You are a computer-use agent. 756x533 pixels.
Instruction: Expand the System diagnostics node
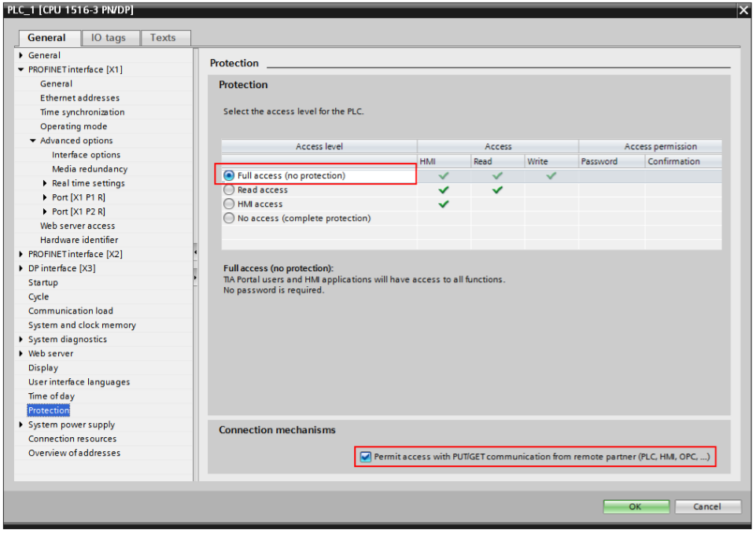point(20,340)
